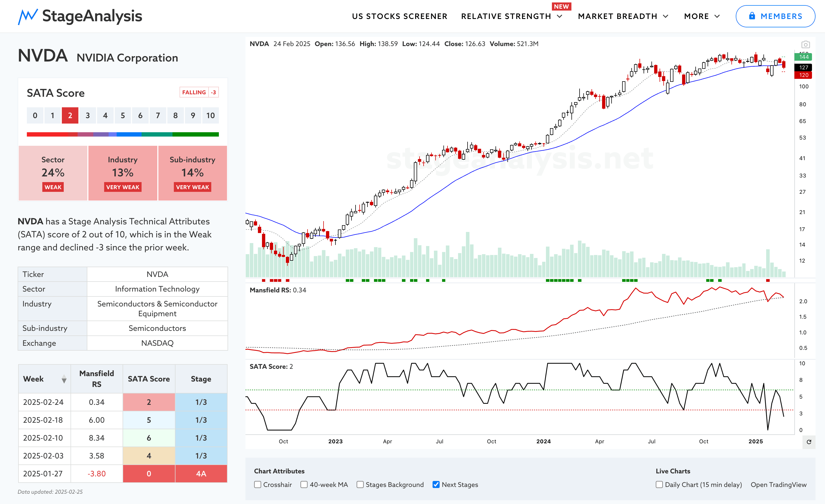Click the 2025-02-10 week cell
The image size is (825, 504).
[x=44, y=438]
